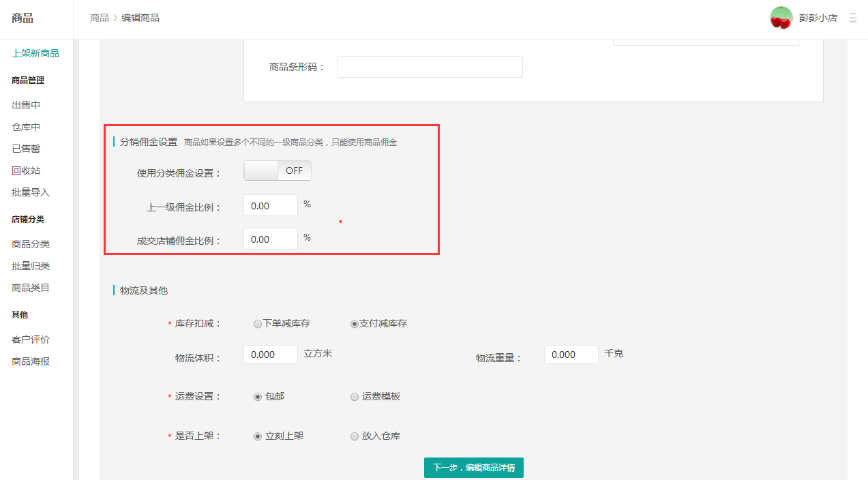Click the 物流重量 input field
This screenshot has height=480, width=868.
(x=571, y=355)
